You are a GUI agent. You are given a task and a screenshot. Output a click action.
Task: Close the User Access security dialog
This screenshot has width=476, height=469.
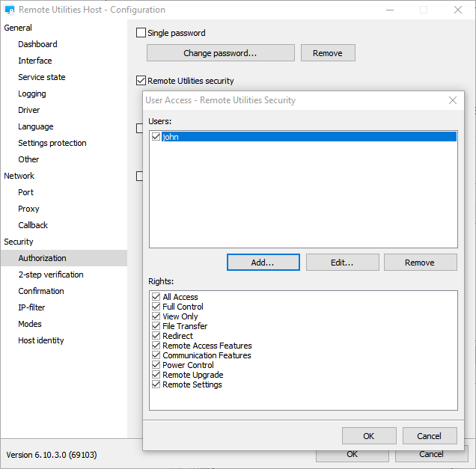click(453, 100)
